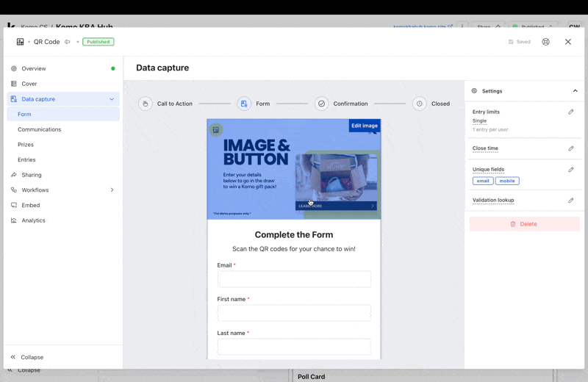The width and height of the screenshot is (588, 382).
Task: Go to the Analytics section
Action: pyautogui.click(x=33, y=220)
